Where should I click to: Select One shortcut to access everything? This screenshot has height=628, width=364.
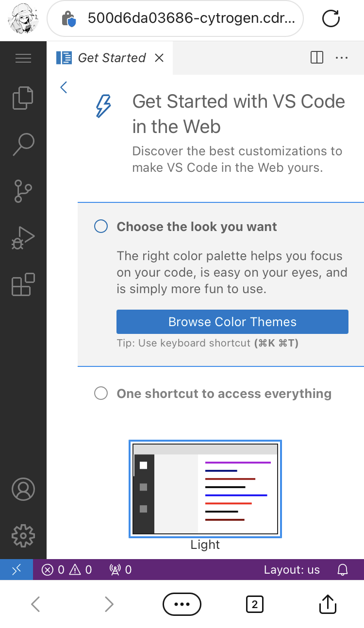(x=223, y=393)
